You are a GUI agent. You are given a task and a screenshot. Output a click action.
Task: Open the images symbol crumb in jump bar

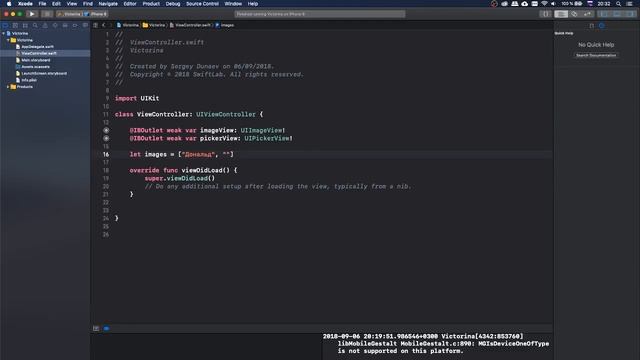[224, 25]
